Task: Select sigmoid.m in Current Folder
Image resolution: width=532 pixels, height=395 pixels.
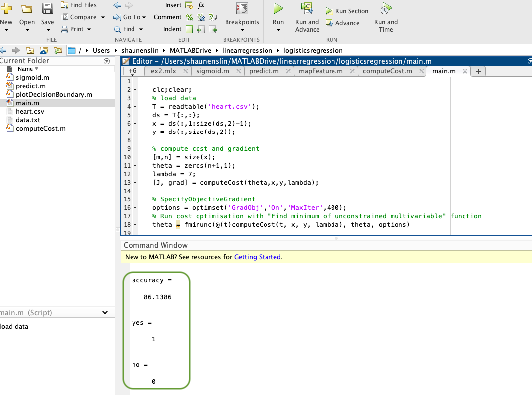Action: point(32,78)
